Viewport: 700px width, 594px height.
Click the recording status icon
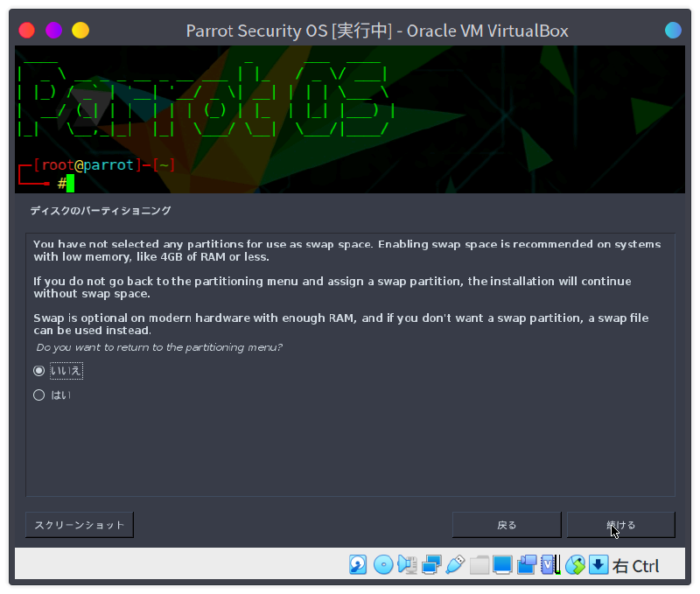(x=526, y=565)
